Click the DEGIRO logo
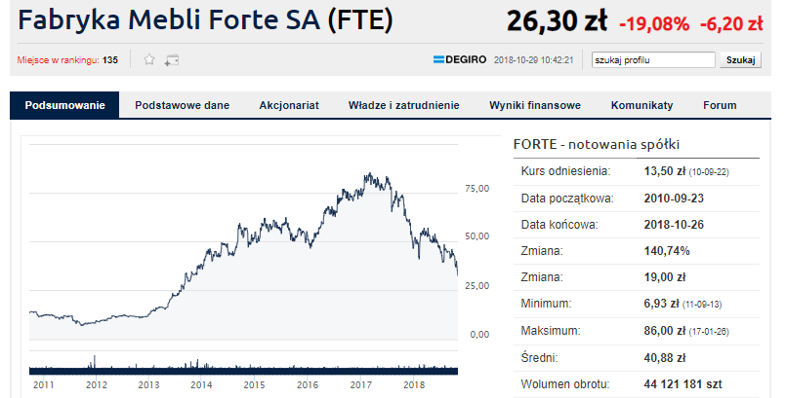The height and width of the screenshot is (398, 786). [x=460, y=60]
